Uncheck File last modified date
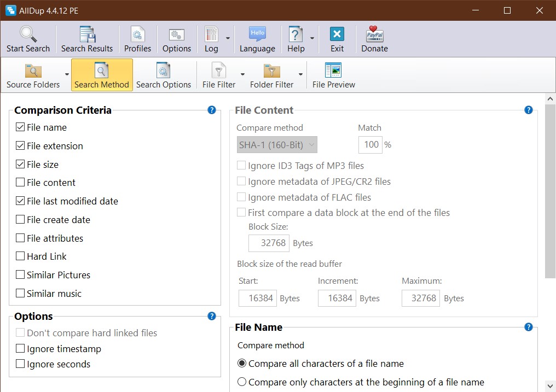Image resolution: width=556 pixels, height=392 pixels. coord(20,201)
